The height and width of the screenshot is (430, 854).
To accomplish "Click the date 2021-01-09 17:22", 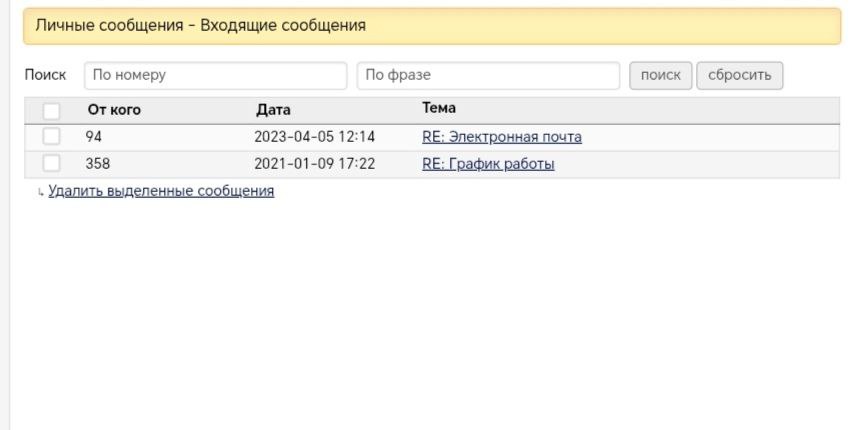I will (314, 164).
